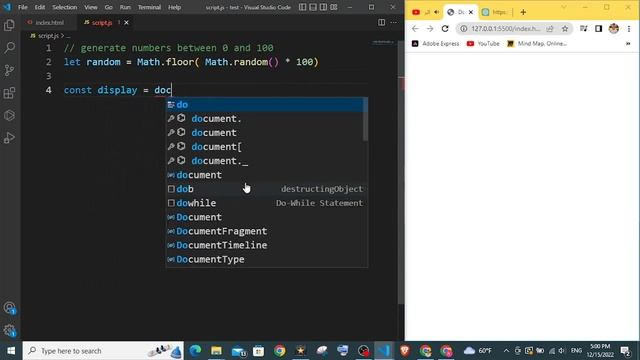Toggle the primary side bar layout icon
Image resolution: width=640 pixels, height=360 pixels.
(302, 7)
